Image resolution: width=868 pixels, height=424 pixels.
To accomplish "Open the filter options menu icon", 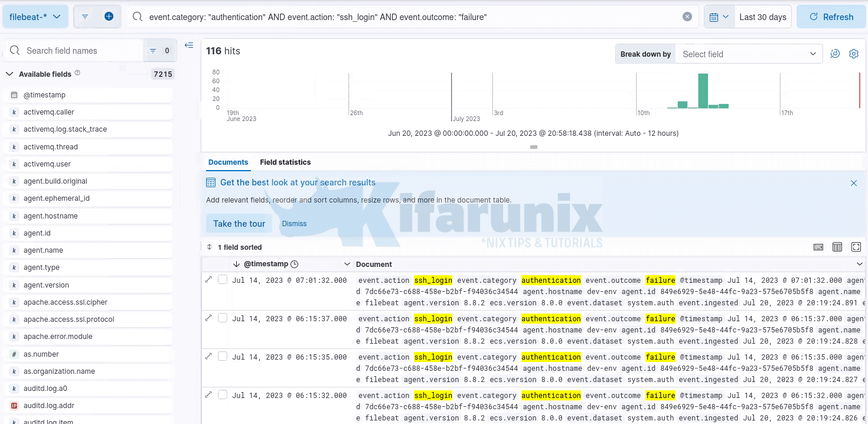I will click(x=85, y=17).
